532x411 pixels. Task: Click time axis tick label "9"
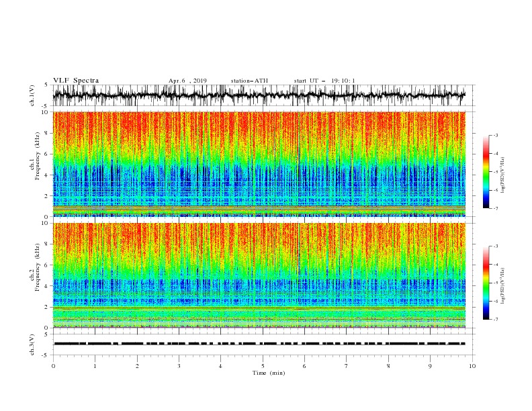point(430,366)
